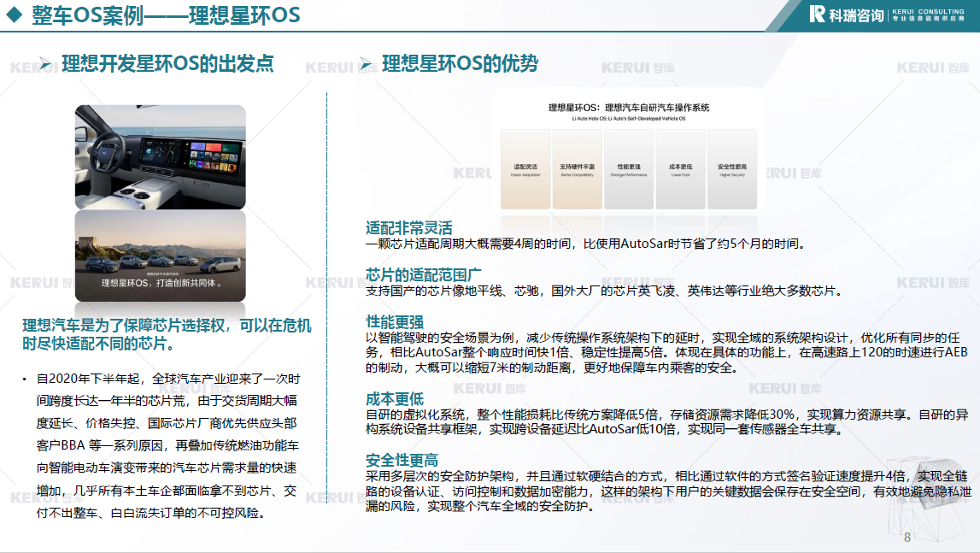This screenshot has height=553, width=980.
Task: Click the '支持硬件丰富' card in diagram
Action: tap(578, 169)
